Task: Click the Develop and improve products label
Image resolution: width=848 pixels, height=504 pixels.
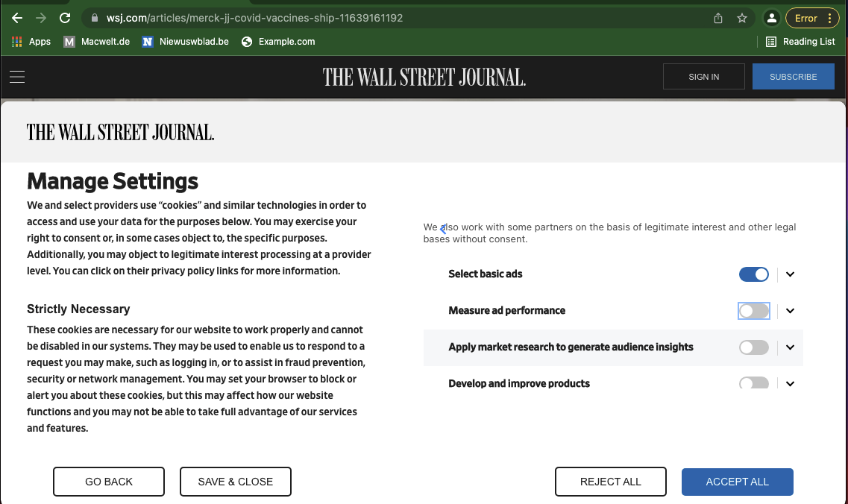Action: [x=519, y=383]
